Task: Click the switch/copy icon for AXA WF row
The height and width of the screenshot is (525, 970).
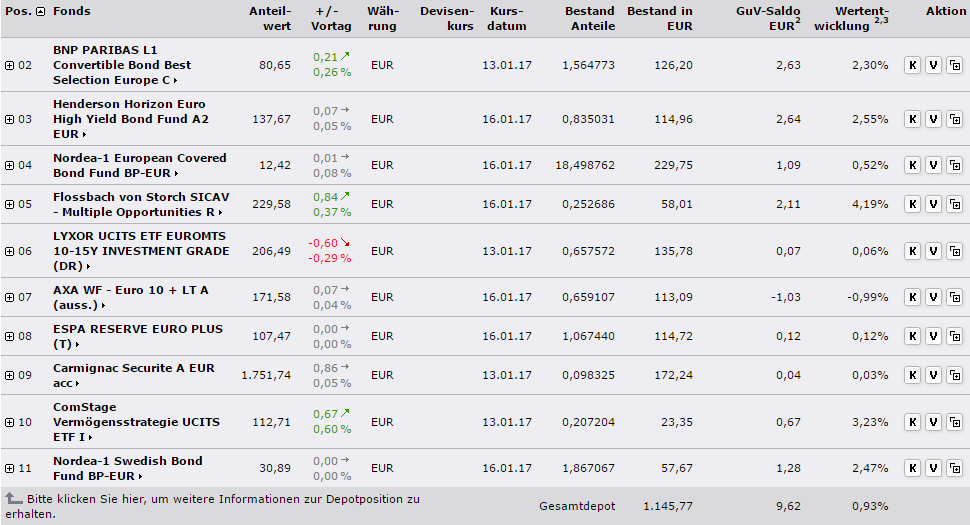Action: point(954,297)
